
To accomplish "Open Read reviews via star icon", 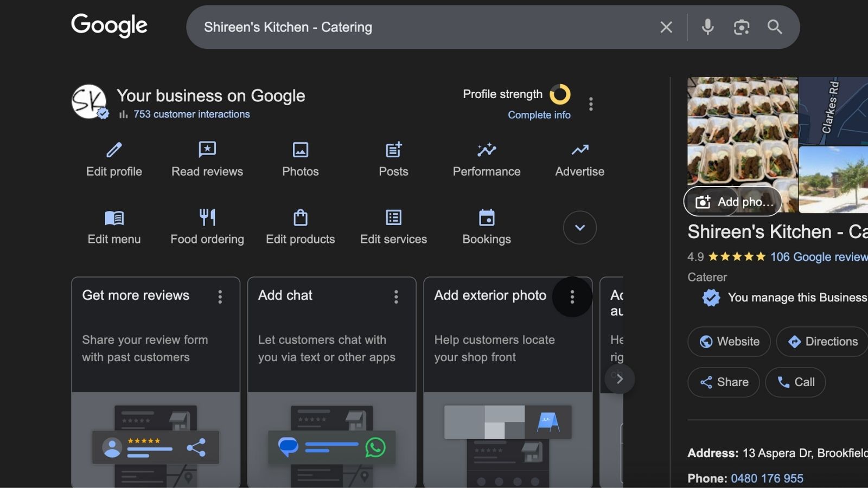I will point(207,150).
